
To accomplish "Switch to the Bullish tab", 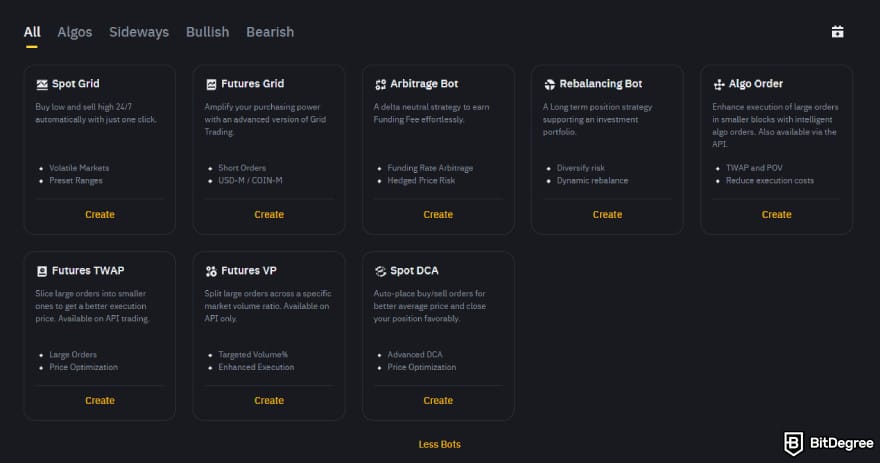I will point(208,32).
